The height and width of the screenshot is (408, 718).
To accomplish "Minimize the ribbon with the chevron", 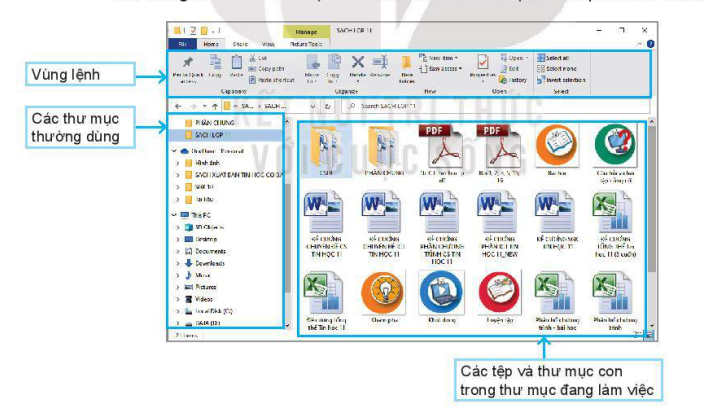I will 640,44.
